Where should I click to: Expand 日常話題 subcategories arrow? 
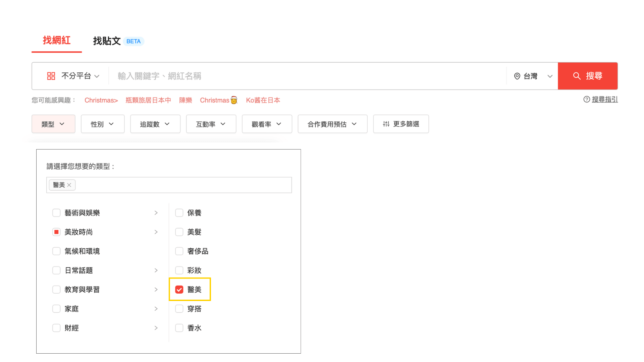156,270
